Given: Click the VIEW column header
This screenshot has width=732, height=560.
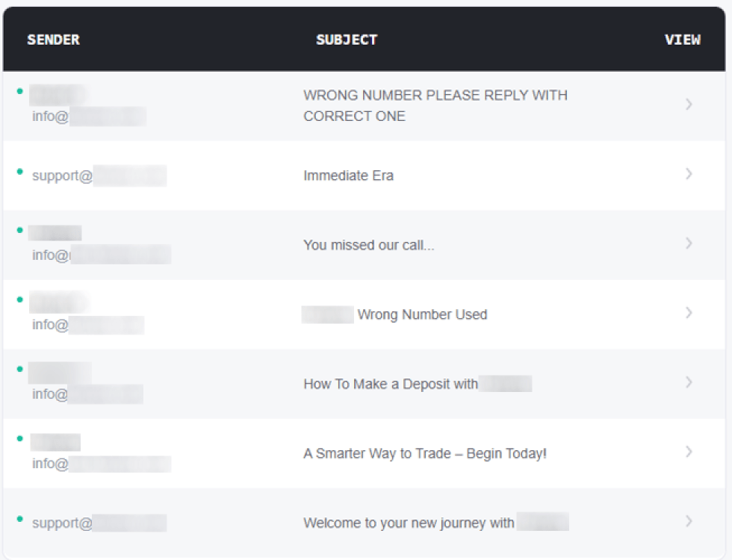Looking at the screenshot, I should (682, 40).
